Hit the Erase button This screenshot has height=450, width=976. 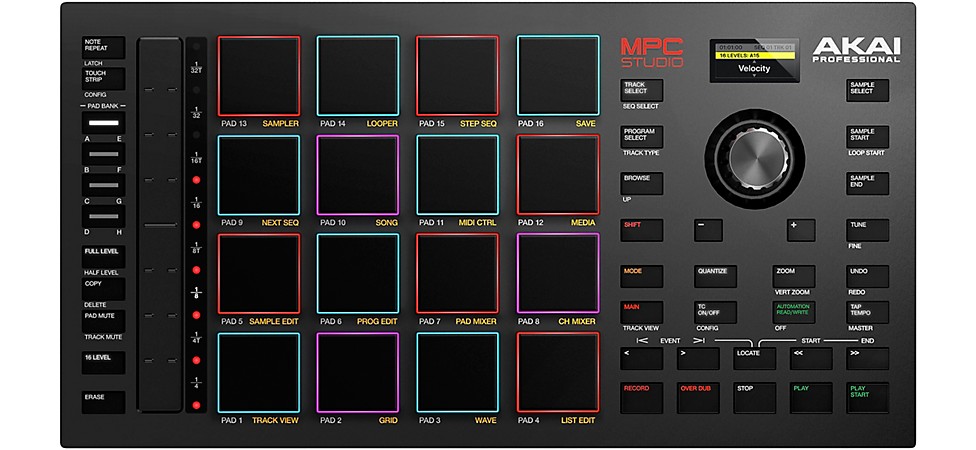coord(103,402)
